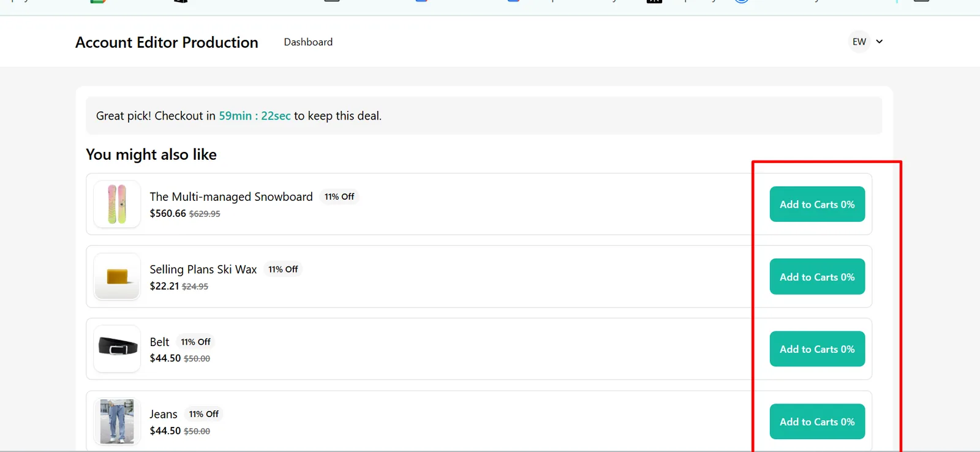Image resolution: width=980 pixels, height=452 pixels.
Task: Click the crossed-out $629.95 price
Action: click(x=205, y=214)
